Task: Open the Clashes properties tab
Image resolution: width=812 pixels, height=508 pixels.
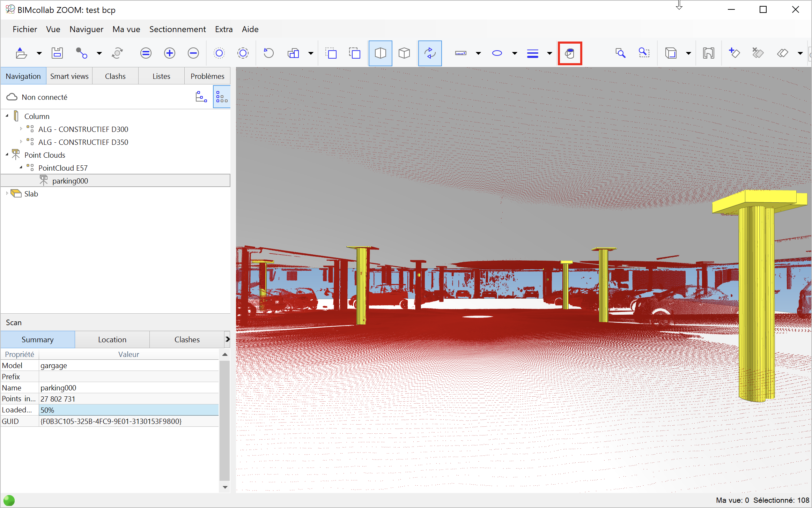Action: (x=187, y=339)
